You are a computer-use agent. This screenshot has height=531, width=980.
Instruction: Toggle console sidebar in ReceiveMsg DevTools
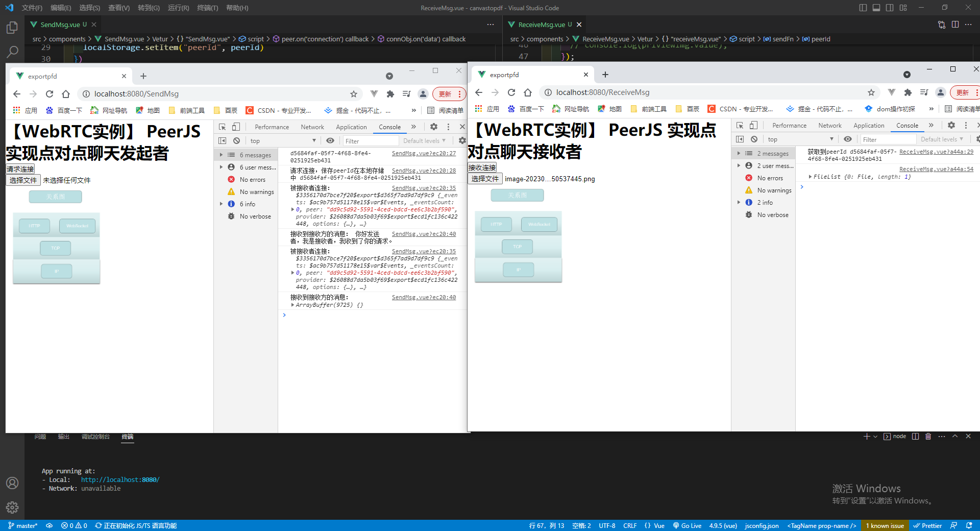(740, 139)
